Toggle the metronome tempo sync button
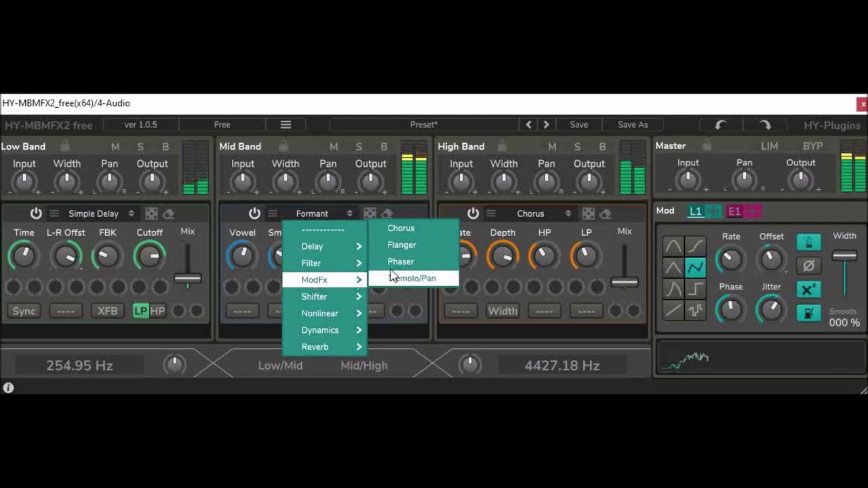This screenshot has height=488, width=868. (808, 242)
